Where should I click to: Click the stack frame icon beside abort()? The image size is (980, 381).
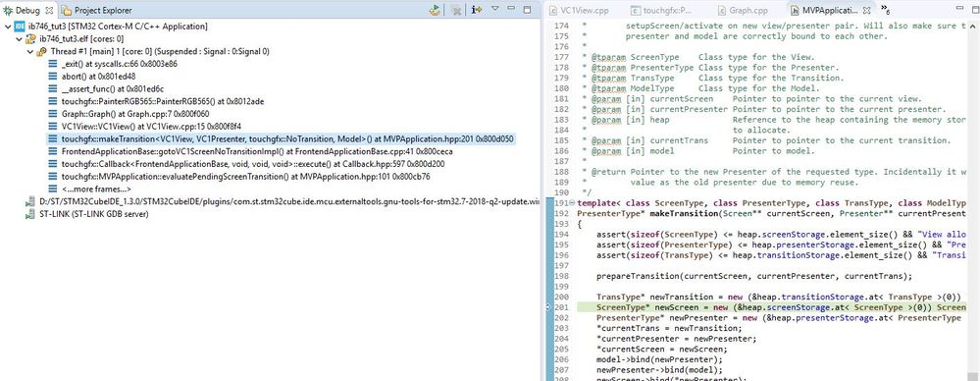pos(54,77)
